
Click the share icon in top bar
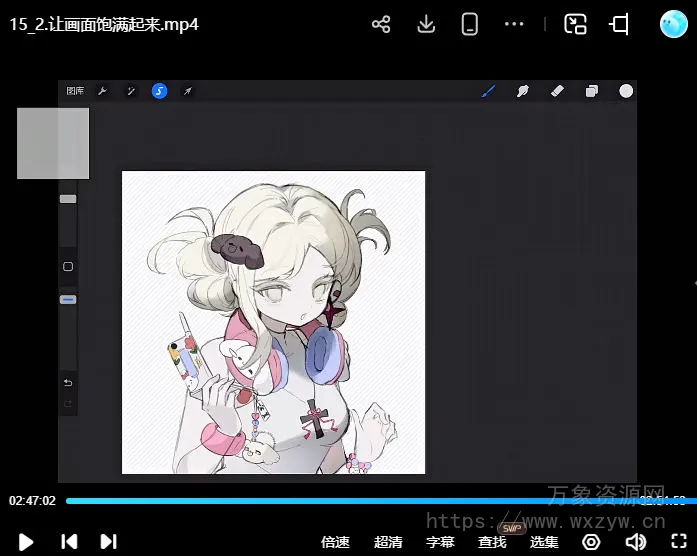coord(381,25)
